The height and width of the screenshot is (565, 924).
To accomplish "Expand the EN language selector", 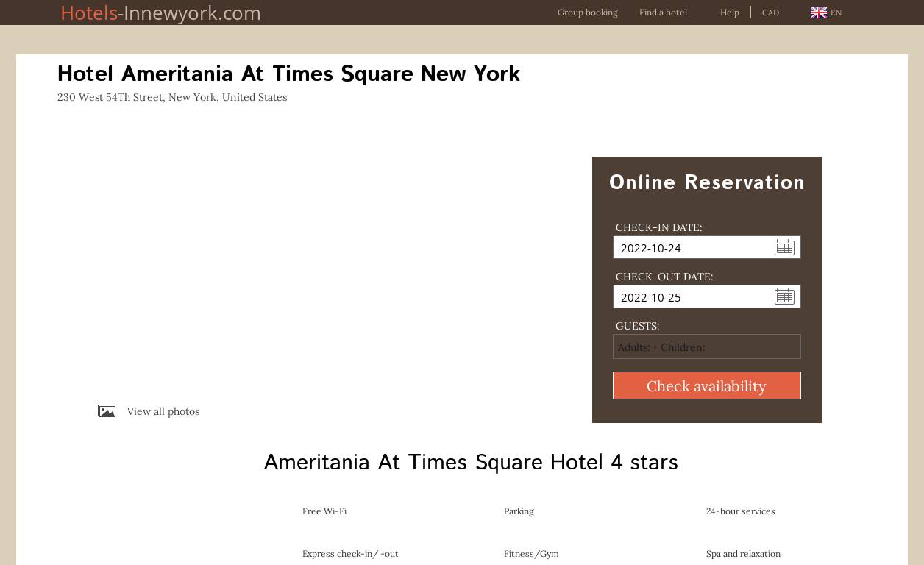I will click(836, 13).
